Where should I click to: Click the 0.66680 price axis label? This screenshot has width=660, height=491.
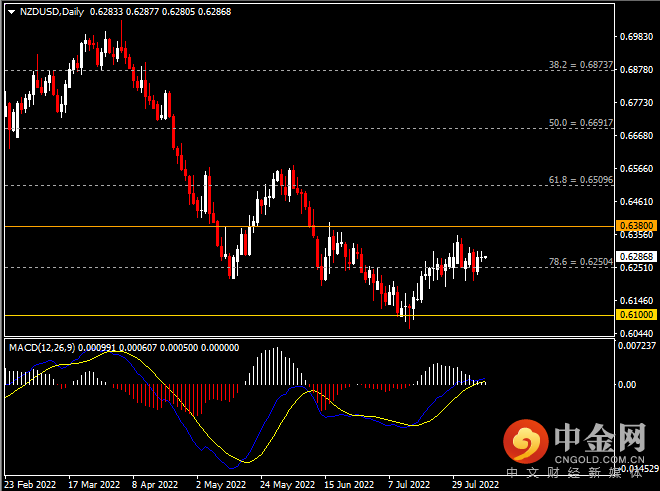[x=636, y=136]
